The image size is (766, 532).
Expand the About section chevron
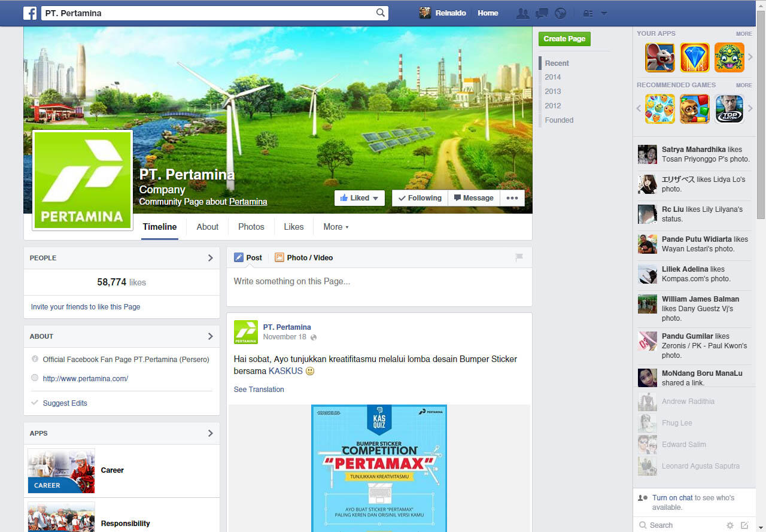[210, 336]
